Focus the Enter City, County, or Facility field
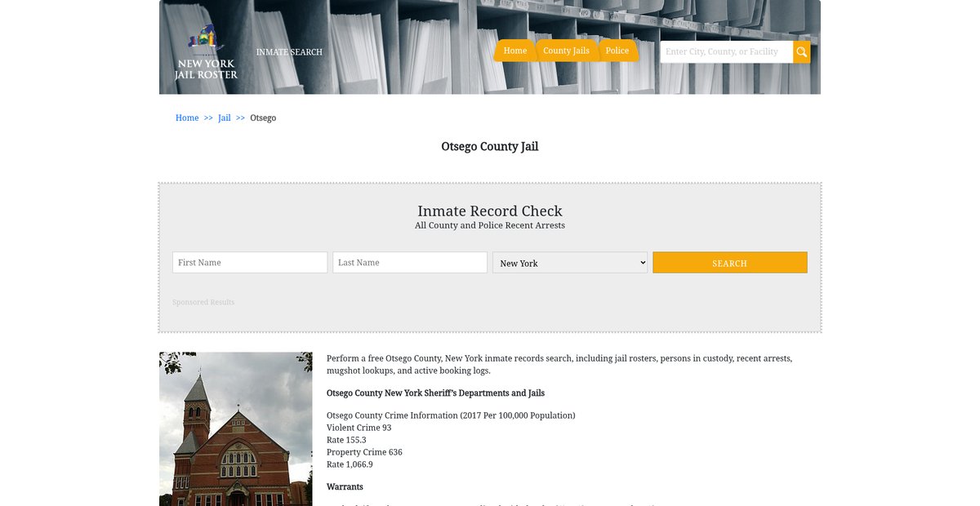This screenshot has width=980, height=506. pyautogui.click(x=727, y=52)
